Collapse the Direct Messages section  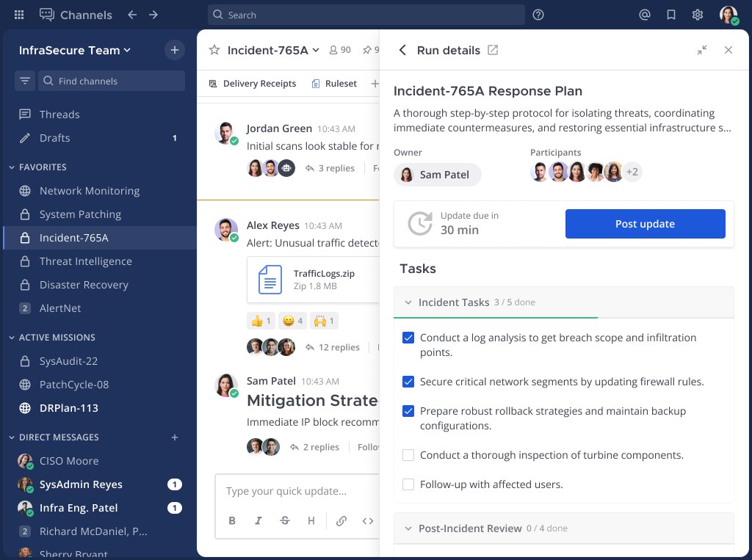tap(12, 437)
